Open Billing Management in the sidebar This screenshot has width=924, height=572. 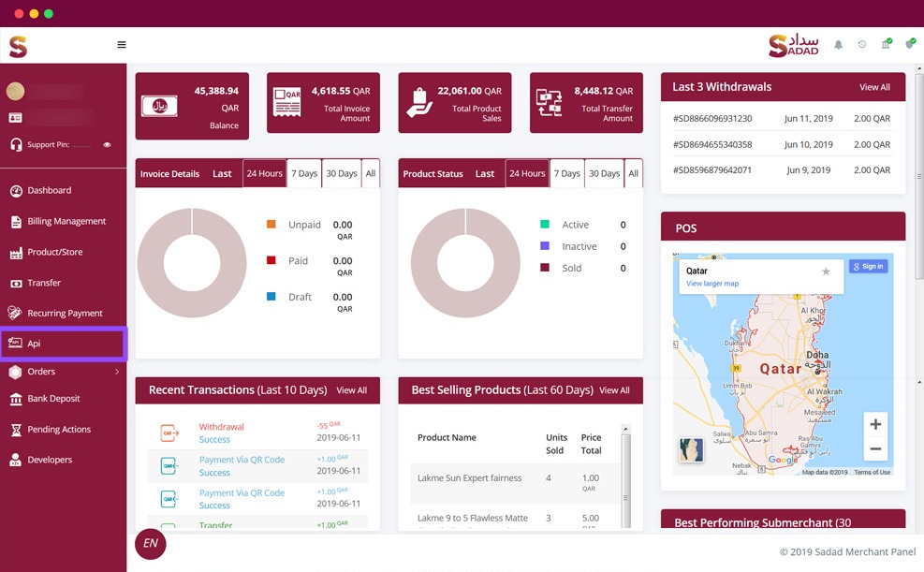(x=66, y=222)
